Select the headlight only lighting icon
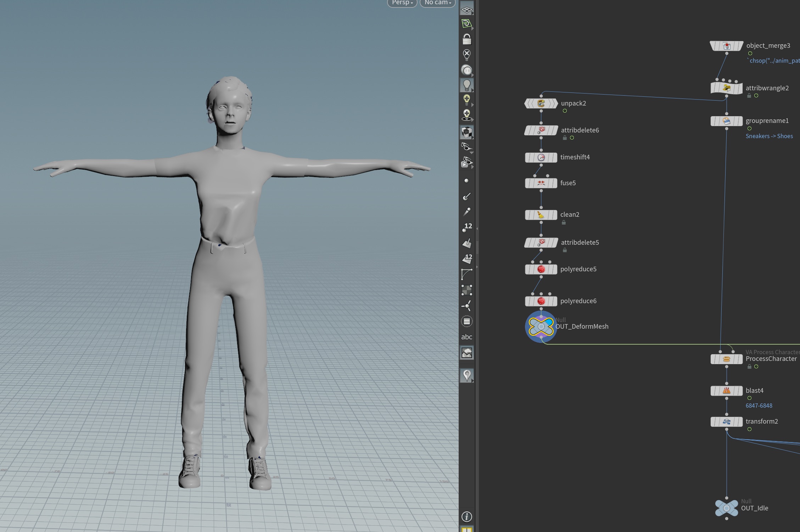 click(x=467, y=70)
